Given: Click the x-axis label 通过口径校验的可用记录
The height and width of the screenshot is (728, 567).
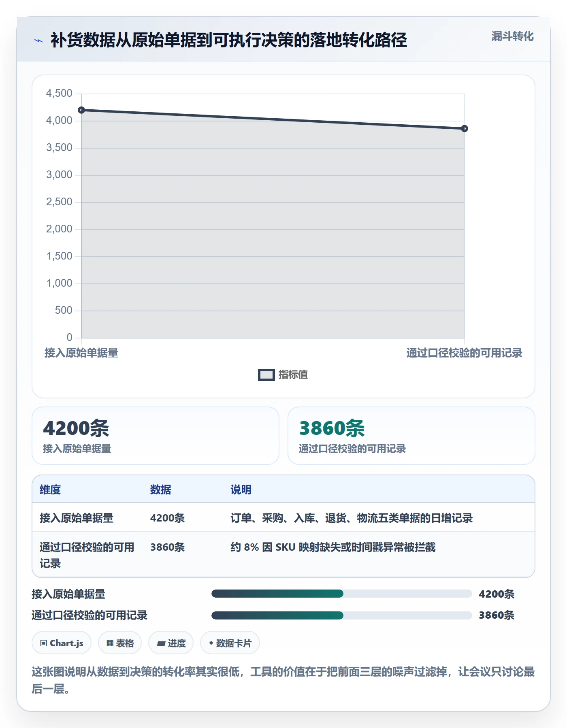Looking at the screenshot, I should (465, 353).
